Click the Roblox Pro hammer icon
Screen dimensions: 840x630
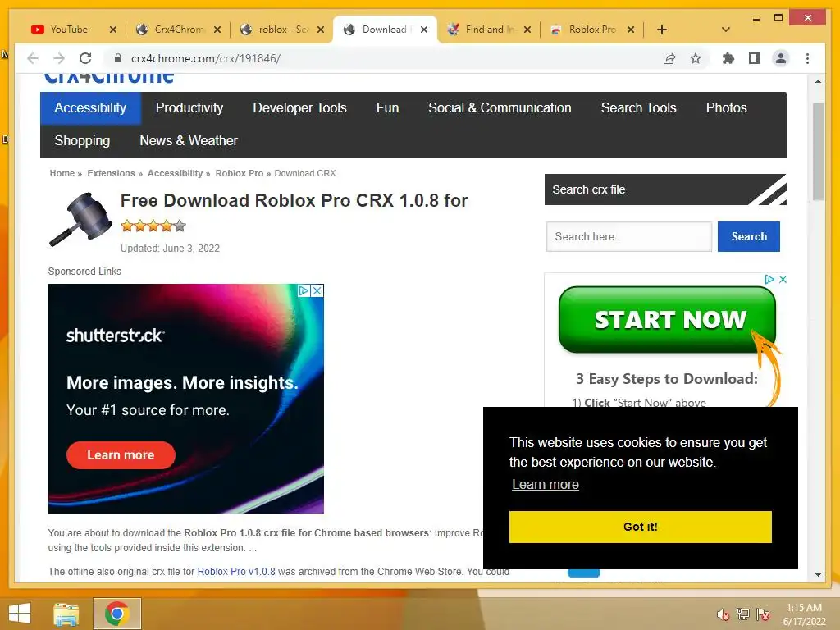(x=80, y=218)
